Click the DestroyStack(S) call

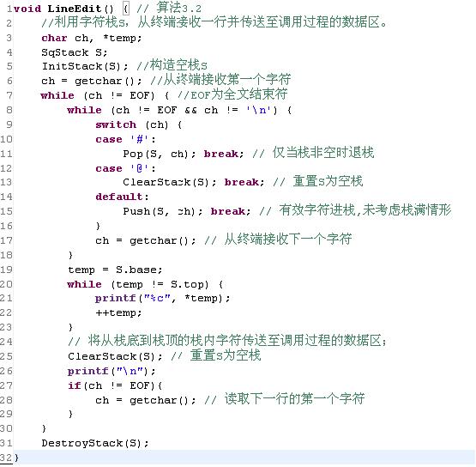(94, 443)
